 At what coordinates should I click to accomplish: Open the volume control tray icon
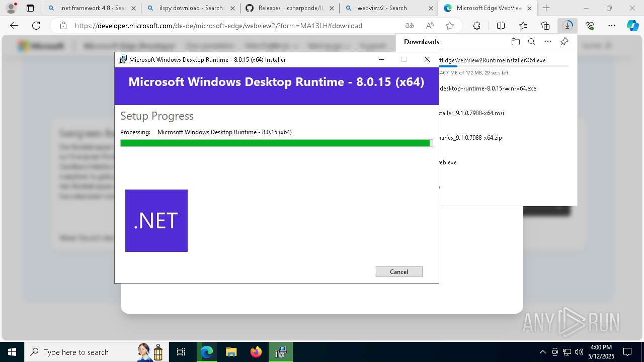pos(579,352)
